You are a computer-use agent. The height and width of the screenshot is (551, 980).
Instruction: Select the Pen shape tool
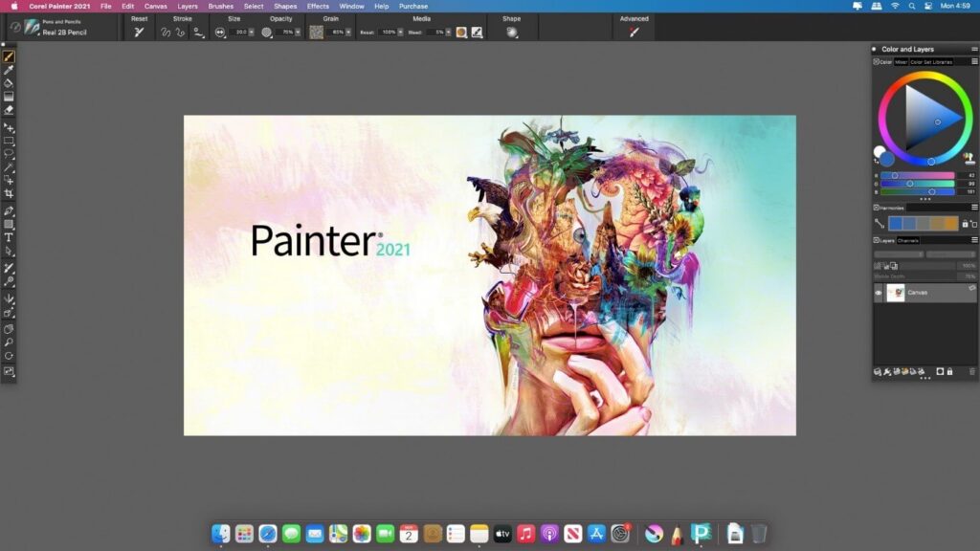pyautogui.click(x=9, y=211)
